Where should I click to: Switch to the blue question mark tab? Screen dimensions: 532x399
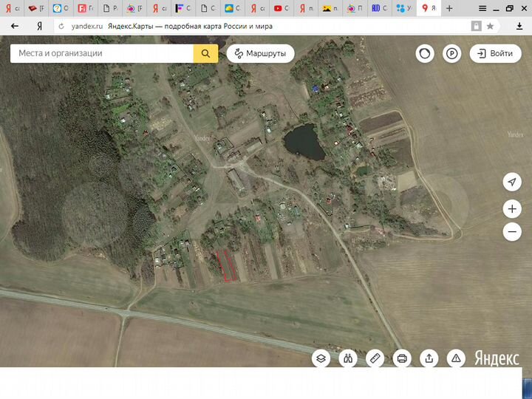[61, 8]
